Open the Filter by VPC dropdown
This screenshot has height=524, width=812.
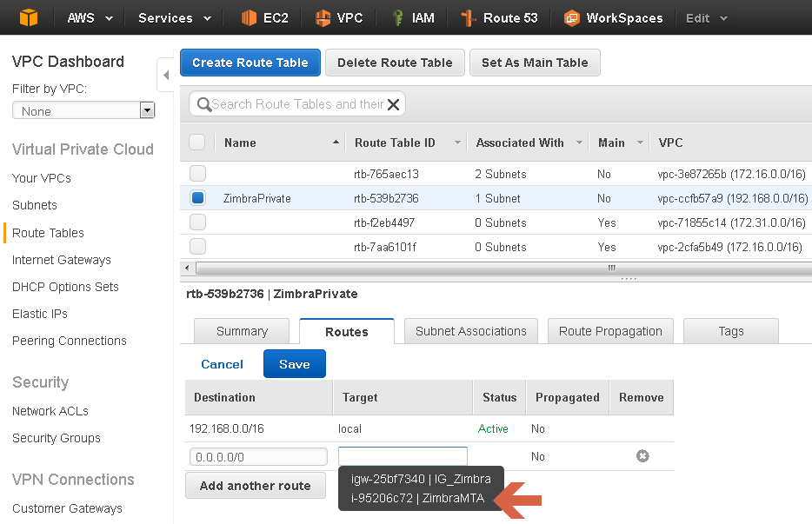[83, 111]
